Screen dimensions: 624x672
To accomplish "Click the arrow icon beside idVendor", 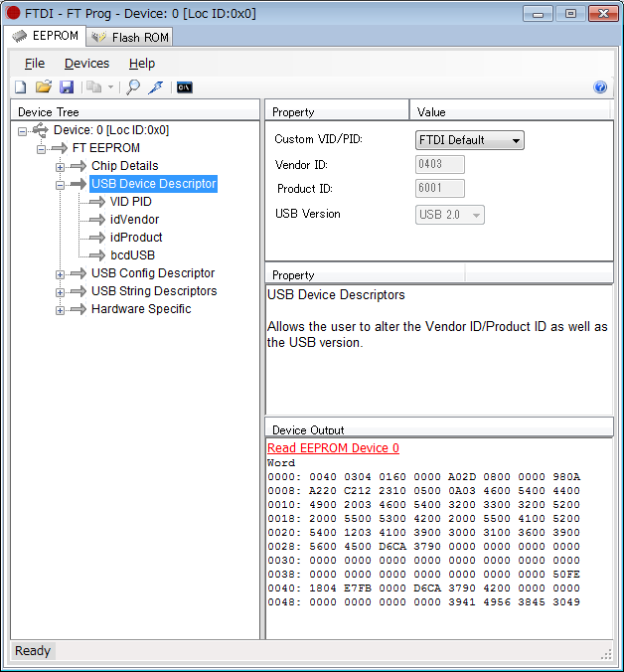I will pyautogui.click(x=96, y=220).
